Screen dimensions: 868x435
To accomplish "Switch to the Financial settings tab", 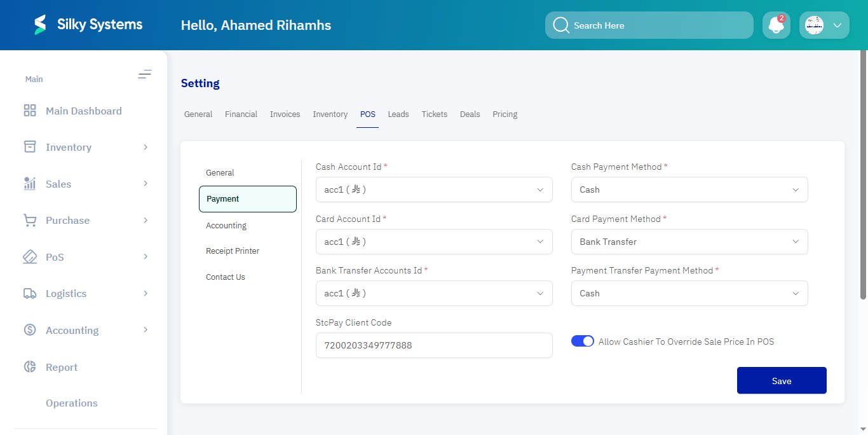I will (241, 114).
